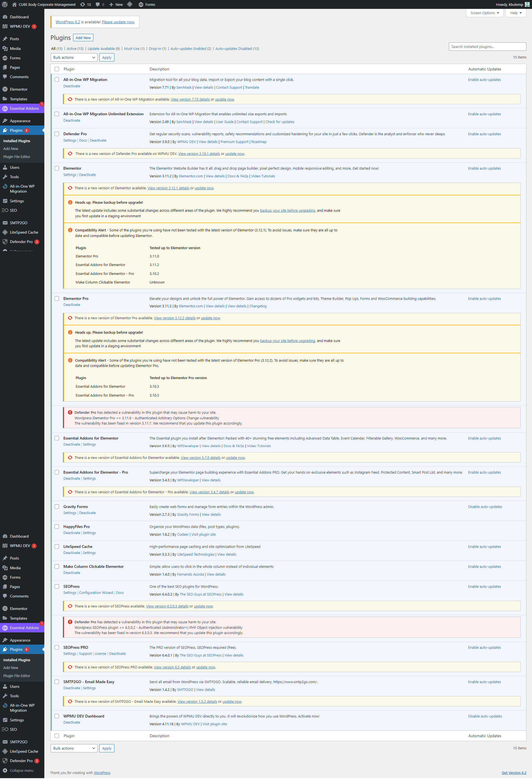
Task: Click the Add New plugin button
Action: coord(83,37)
